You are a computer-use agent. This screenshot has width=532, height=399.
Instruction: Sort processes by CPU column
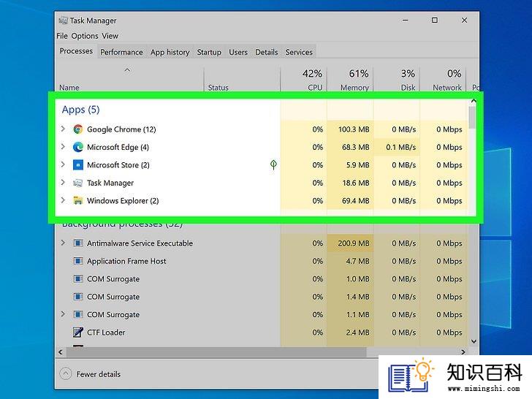[x=304, y=80]
